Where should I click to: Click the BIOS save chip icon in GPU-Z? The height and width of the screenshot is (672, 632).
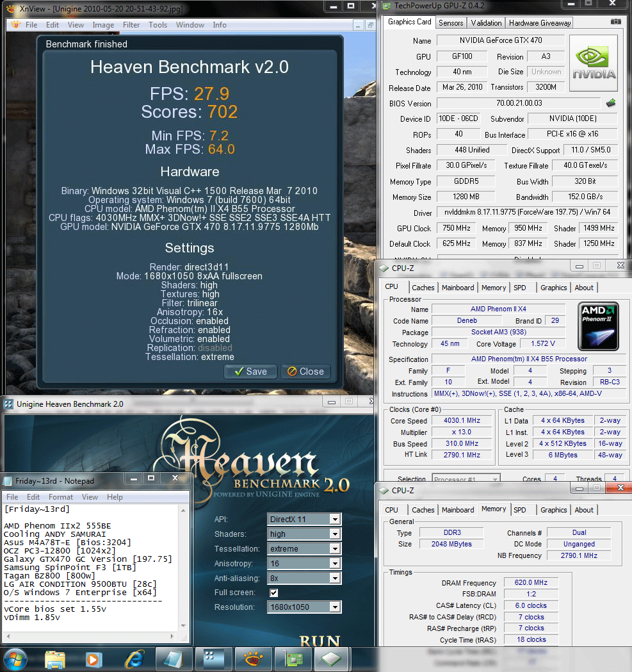point(611,103)
